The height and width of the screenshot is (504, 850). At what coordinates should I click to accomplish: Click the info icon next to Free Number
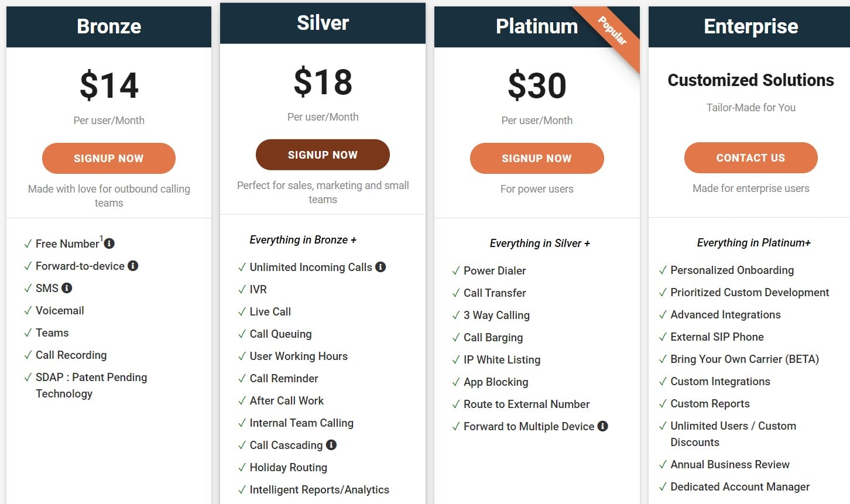tap(109, 244)
